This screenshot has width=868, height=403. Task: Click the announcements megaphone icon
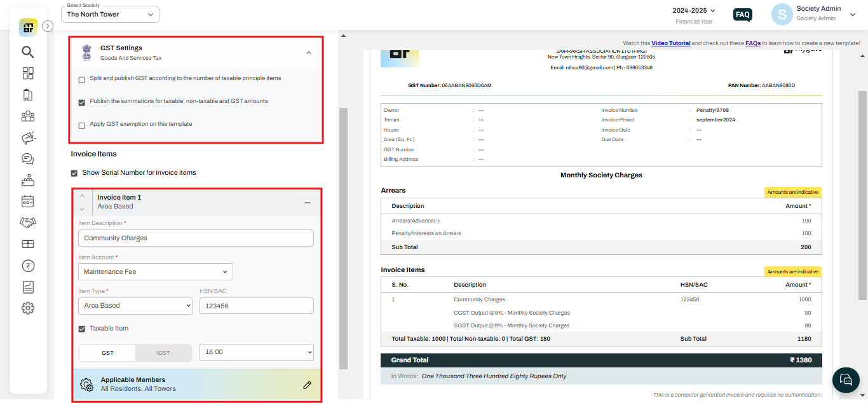tap(28, 137)
